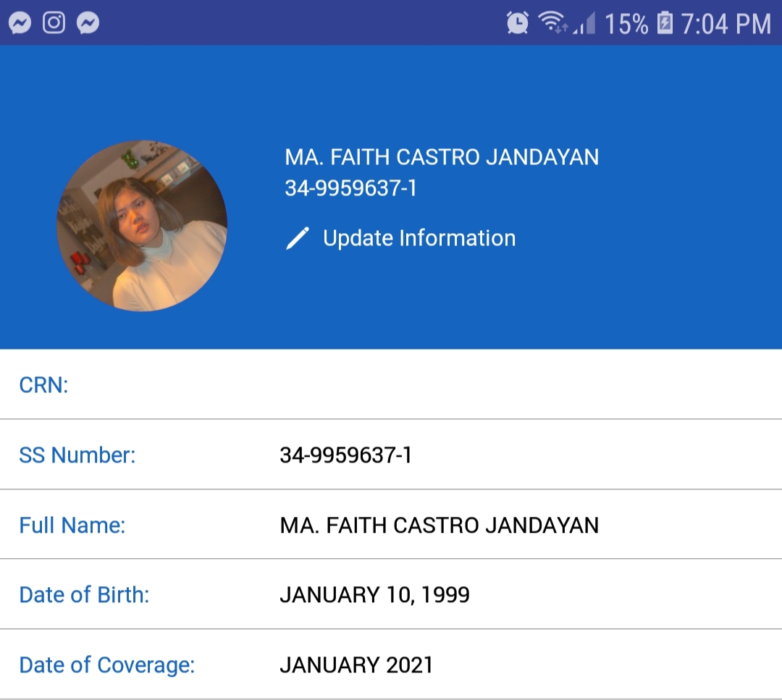The image size is (782, 700).
Task: Tap the Wi-Fi status icon
Action: coord(553,23)
